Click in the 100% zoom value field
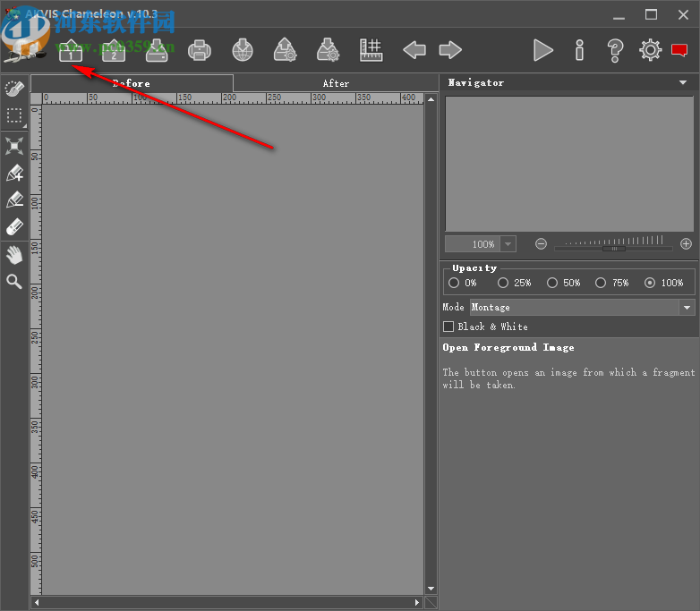 473,244
